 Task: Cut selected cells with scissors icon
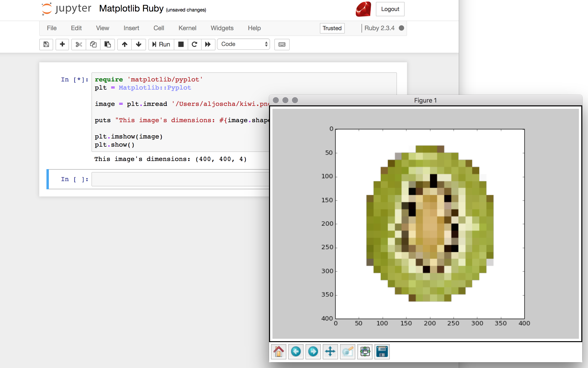pos(79,44)
